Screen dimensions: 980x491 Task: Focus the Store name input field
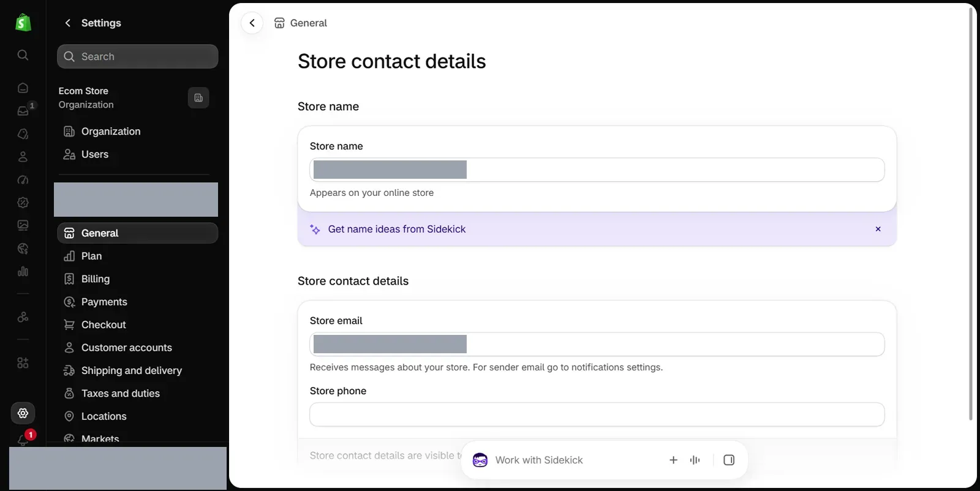pyautogui.click(x=597, y=170)
